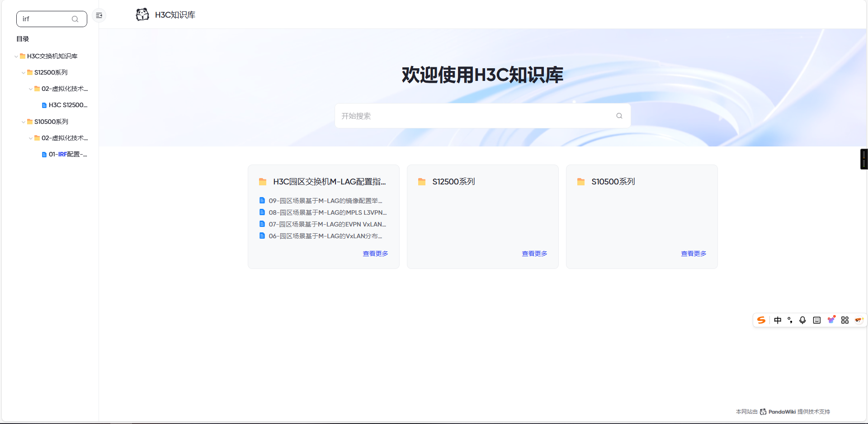Click the panda logo in header
The image size is (868, 424).
click(142, 14)
